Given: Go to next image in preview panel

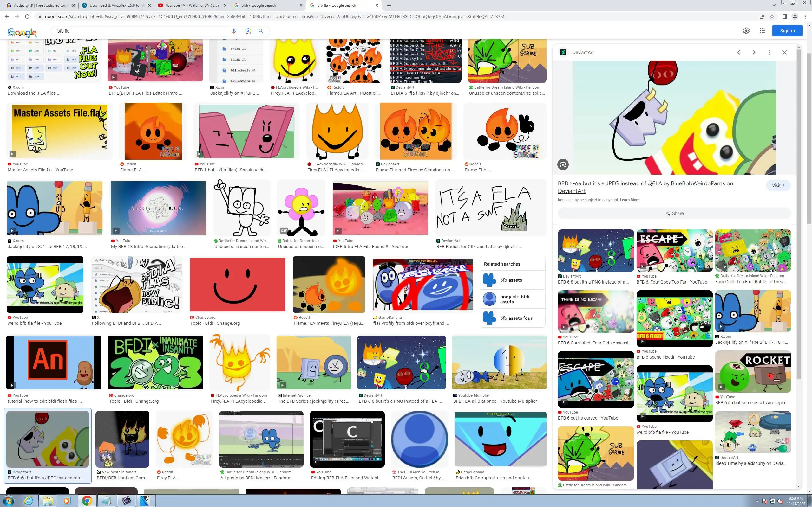Looking at the screenshot, I should (x=754, y=52).
